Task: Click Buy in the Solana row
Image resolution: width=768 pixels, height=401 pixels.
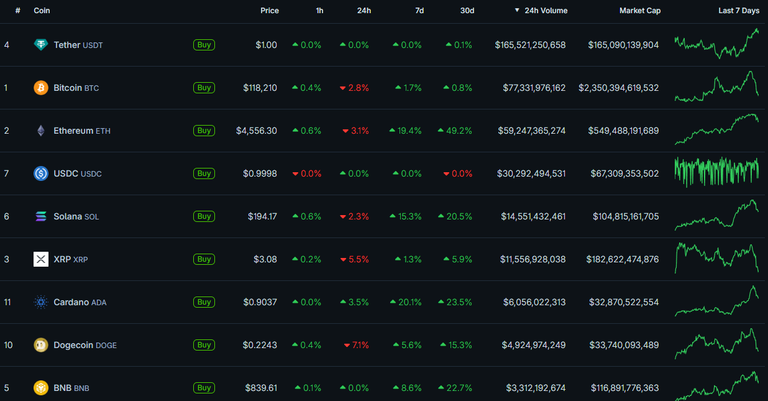Action: (x=204, y=216)
